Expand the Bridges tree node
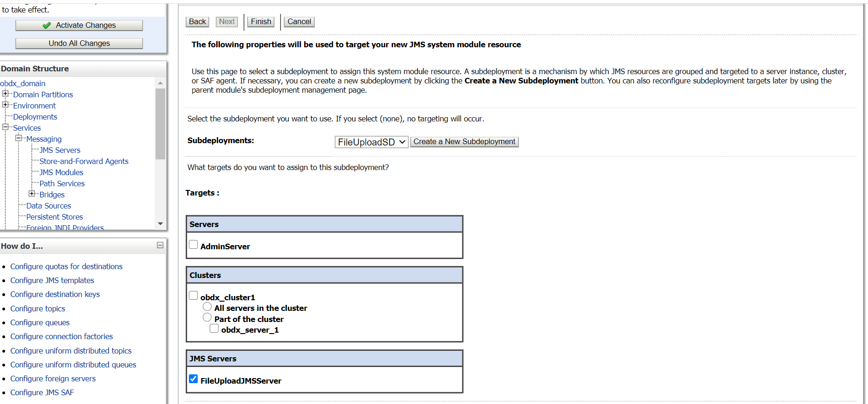The width and height of the screenshot is (868, 404). point(32,194)
